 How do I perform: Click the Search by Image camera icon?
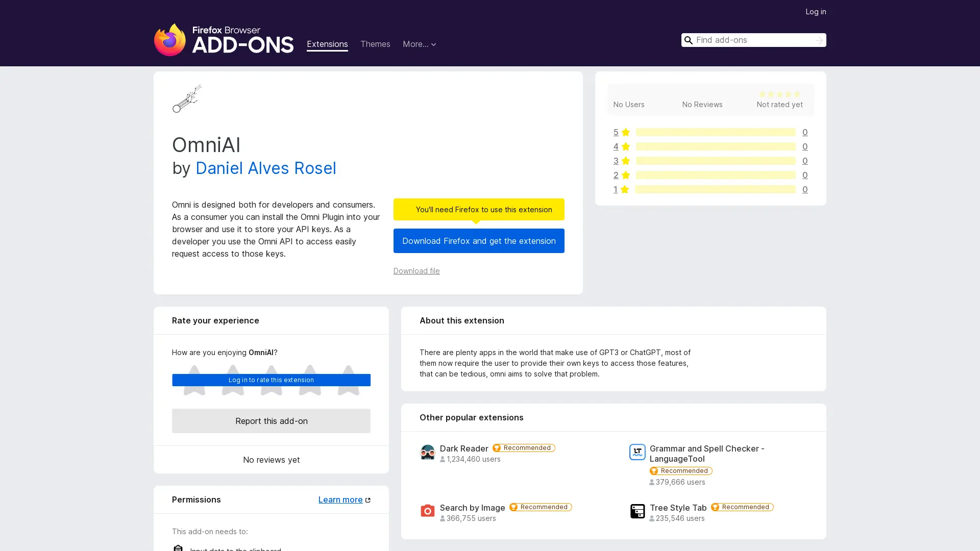(x=428, y=511)
